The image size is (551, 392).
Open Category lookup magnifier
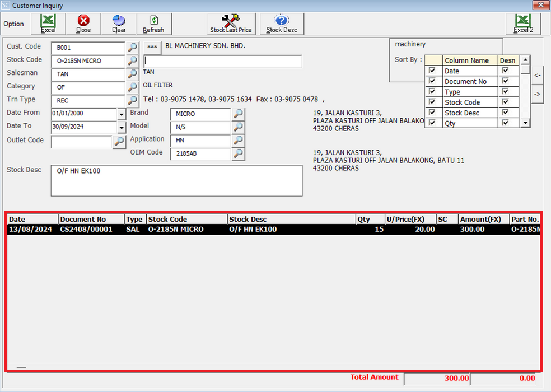click(x=133, y=87)
